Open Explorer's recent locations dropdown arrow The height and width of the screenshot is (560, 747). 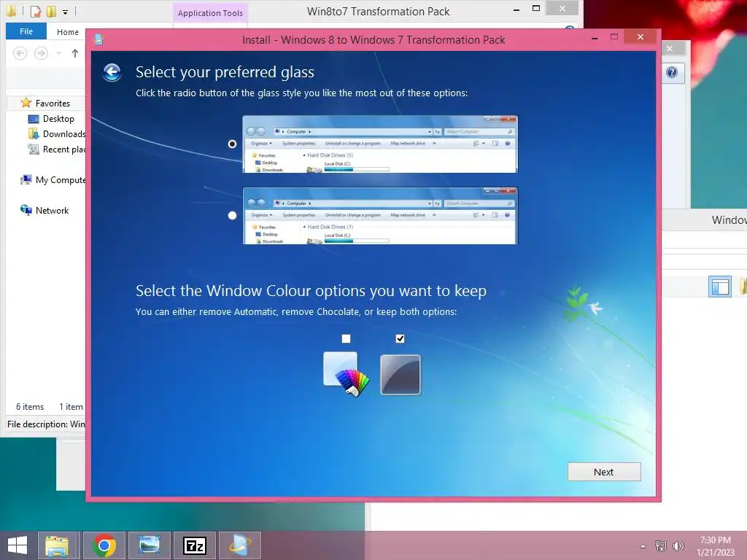58,53
